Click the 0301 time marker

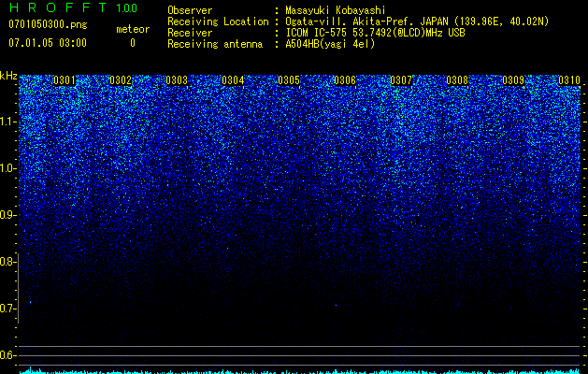(x=65, y=80)
